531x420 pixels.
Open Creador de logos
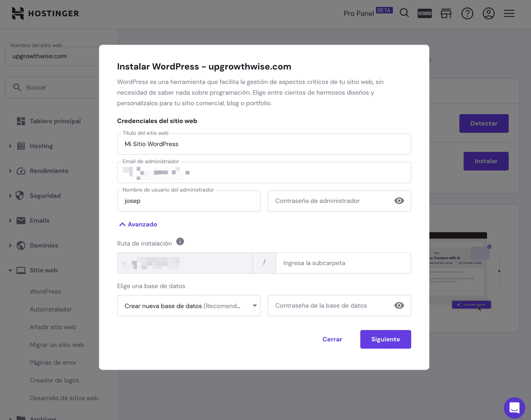pyautogui.click(x=55, y=381)
